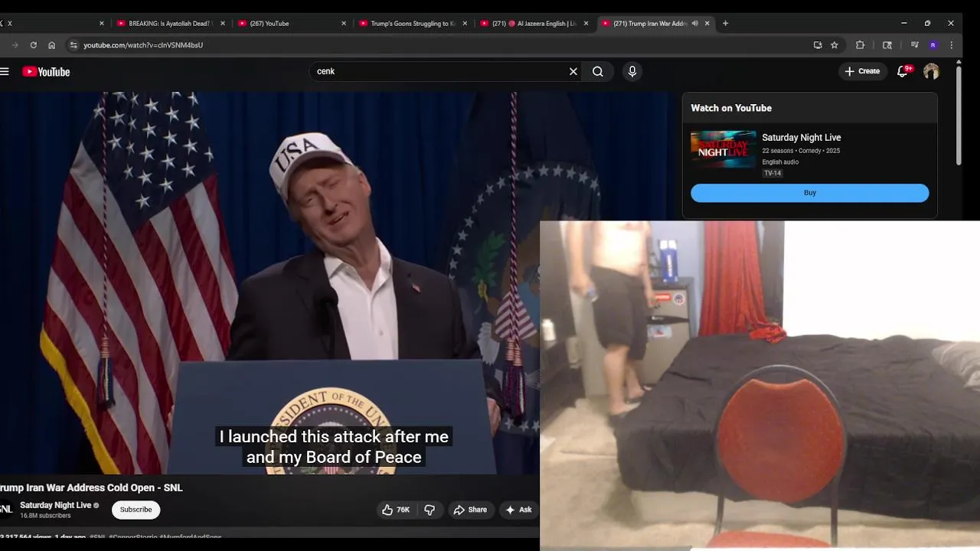This screenshot has height=551, width=980.
Task: Open the Ask AI button
Action: [x=518, y=510]
